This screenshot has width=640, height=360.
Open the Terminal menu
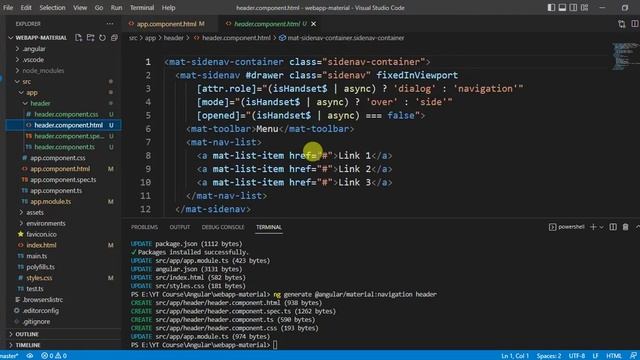142,7
